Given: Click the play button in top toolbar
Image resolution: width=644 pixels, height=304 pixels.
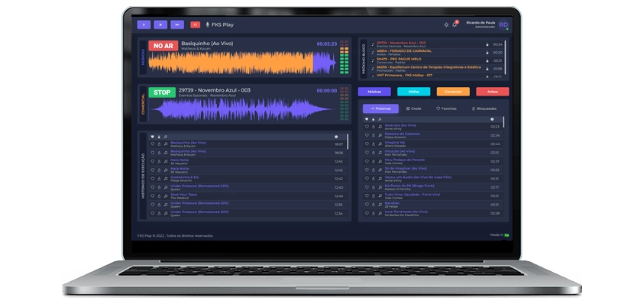Looking at the screenshot, I should [144, 24].
